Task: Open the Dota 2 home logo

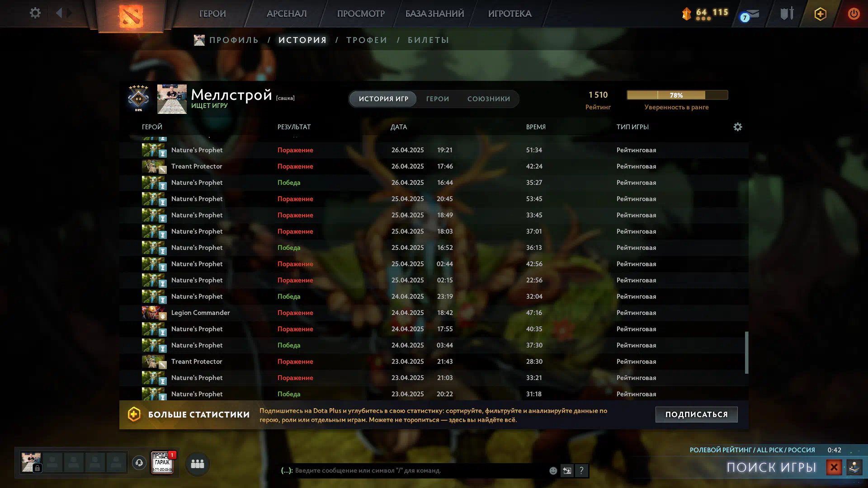Action: pyautogui.click(x=131, y=16)
